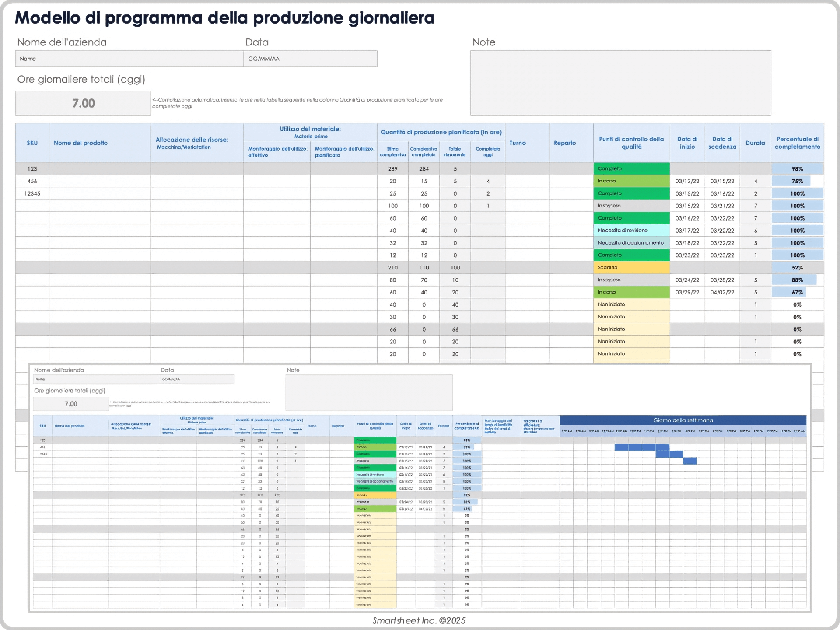The width and height of the screenshot is (840, 630).
Task: Select the total daily hours cell showing 7.00
Action: tap(83, 103)
